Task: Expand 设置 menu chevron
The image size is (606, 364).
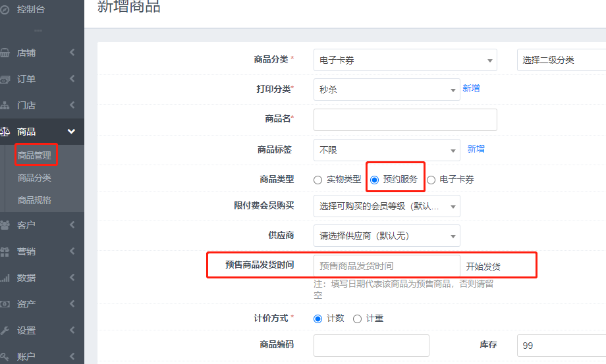Action: tap(72, 330)
